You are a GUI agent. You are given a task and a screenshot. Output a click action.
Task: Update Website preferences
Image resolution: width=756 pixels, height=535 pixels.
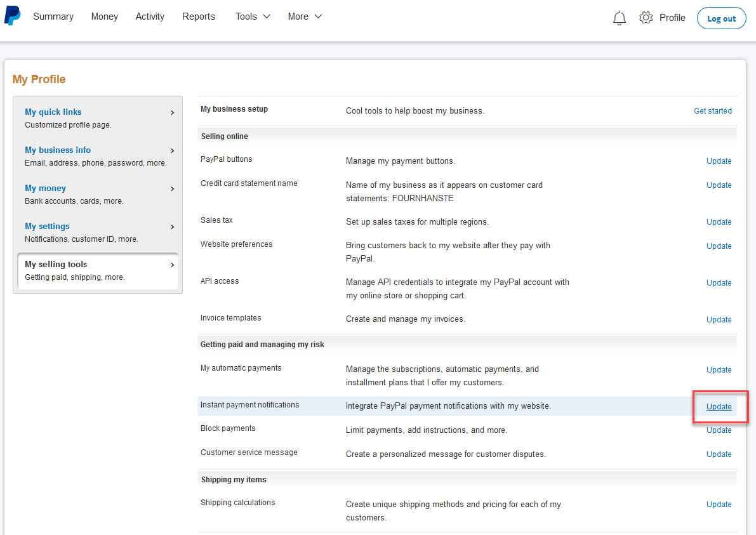pos(719,246)
